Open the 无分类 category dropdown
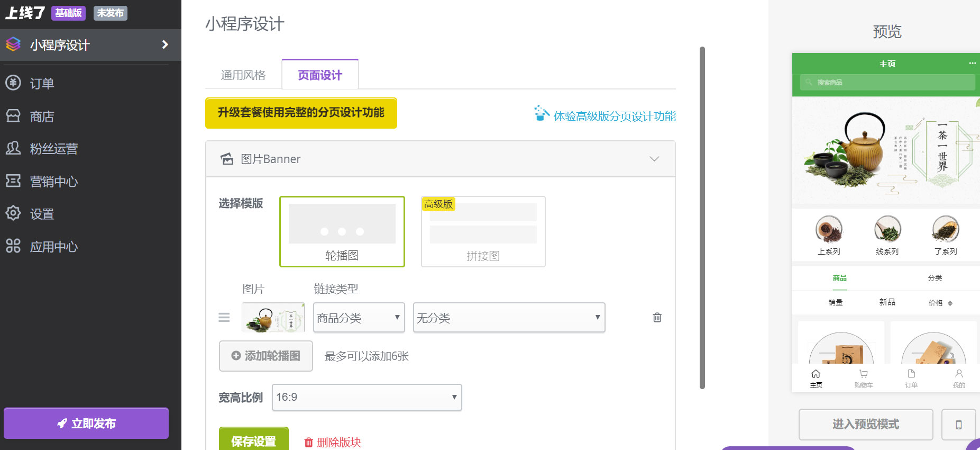The width and height of the screenshot is (980, 450). (509, 318)
